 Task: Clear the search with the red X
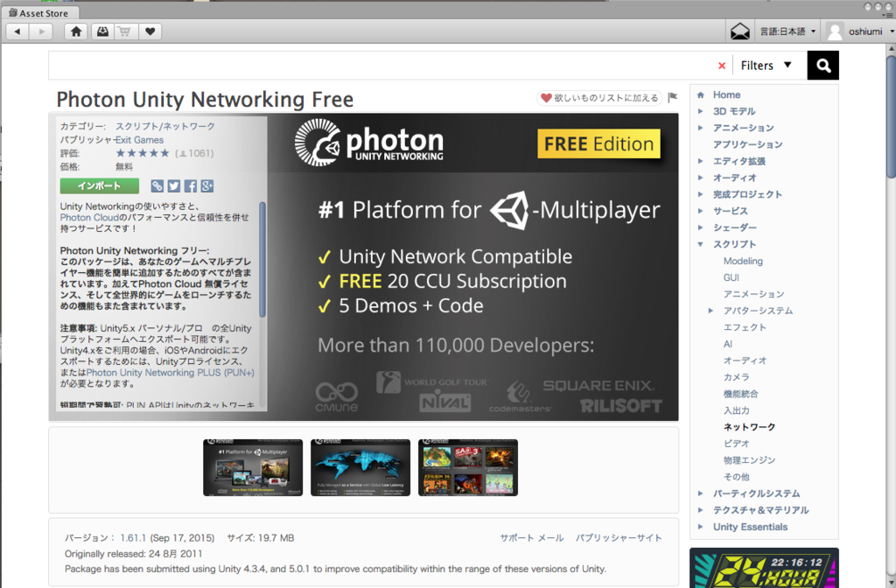722,66
